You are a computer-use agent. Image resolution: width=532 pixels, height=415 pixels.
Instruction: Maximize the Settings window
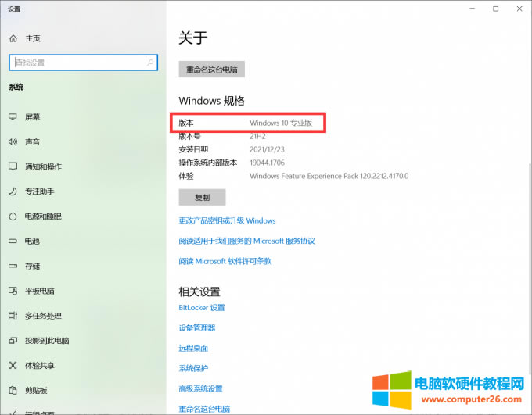point(496,9)
